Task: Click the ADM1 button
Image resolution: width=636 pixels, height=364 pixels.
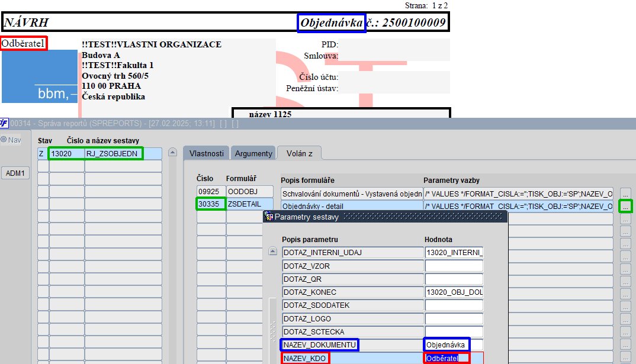Action: [x=15, y=173]
